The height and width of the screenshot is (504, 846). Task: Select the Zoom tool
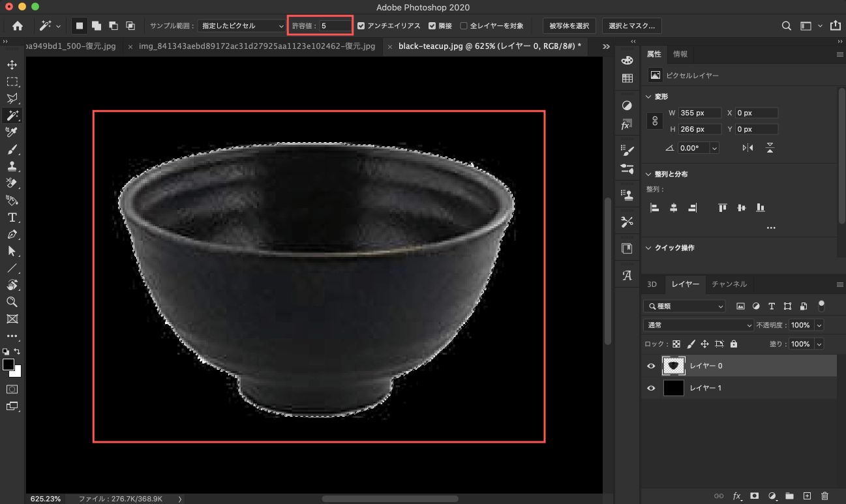(x=12, y=302)
